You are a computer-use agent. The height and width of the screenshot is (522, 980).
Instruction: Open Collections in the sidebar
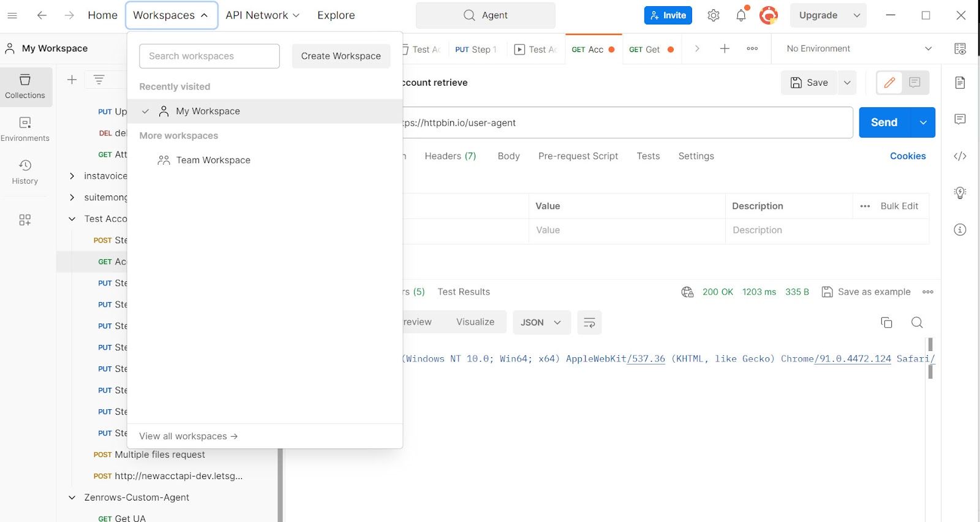tap(25, 86)
